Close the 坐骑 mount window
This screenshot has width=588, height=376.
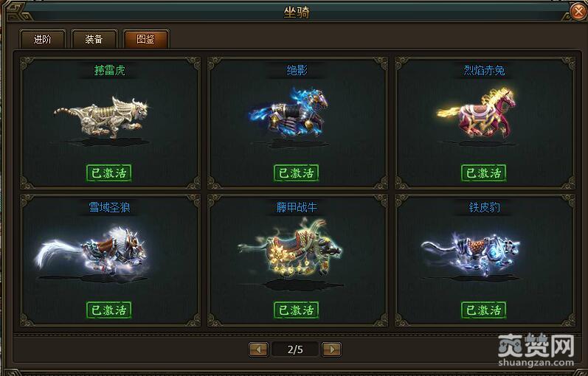coord(578,11)
